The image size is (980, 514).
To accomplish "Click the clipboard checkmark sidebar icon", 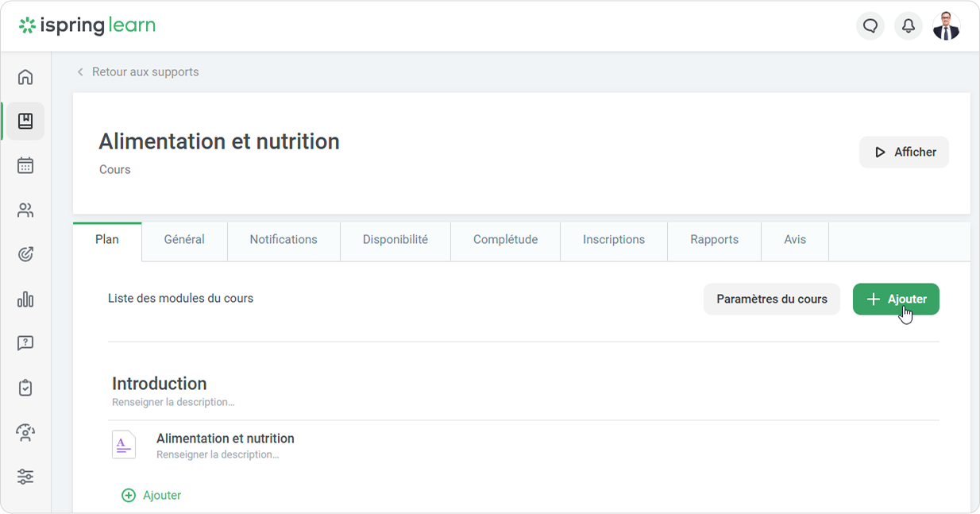I will (25, 388).
